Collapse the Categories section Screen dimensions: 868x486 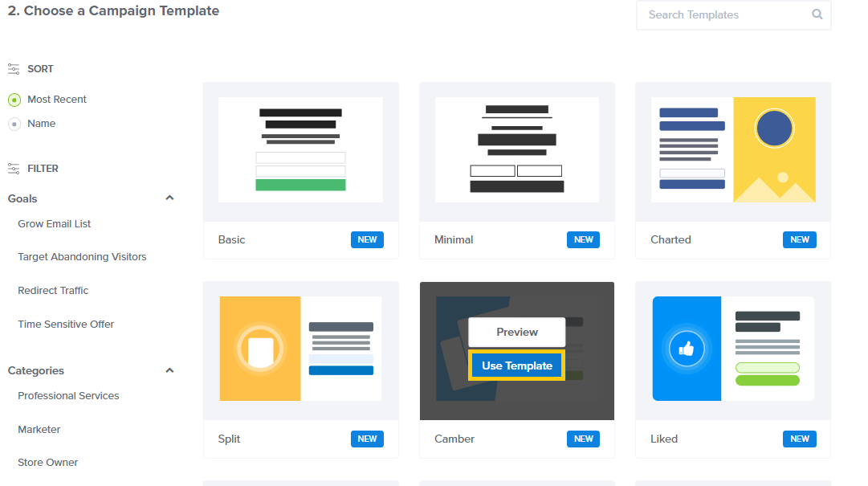pyautogui.click(x=169, y=370)
